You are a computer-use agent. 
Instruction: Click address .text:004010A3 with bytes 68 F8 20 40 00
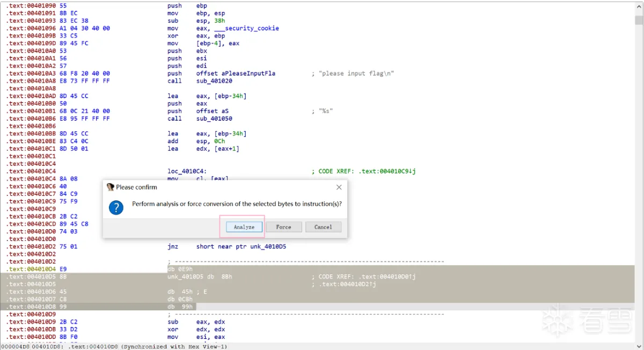pos(58,73)
